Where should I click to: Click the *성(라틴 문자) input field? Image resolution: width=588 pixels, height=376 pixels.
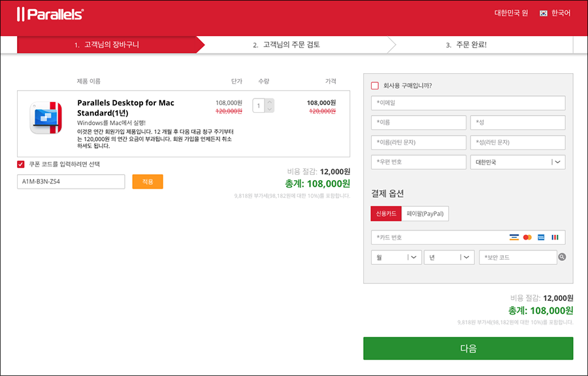pyautogui.click(x=517, y=142)
